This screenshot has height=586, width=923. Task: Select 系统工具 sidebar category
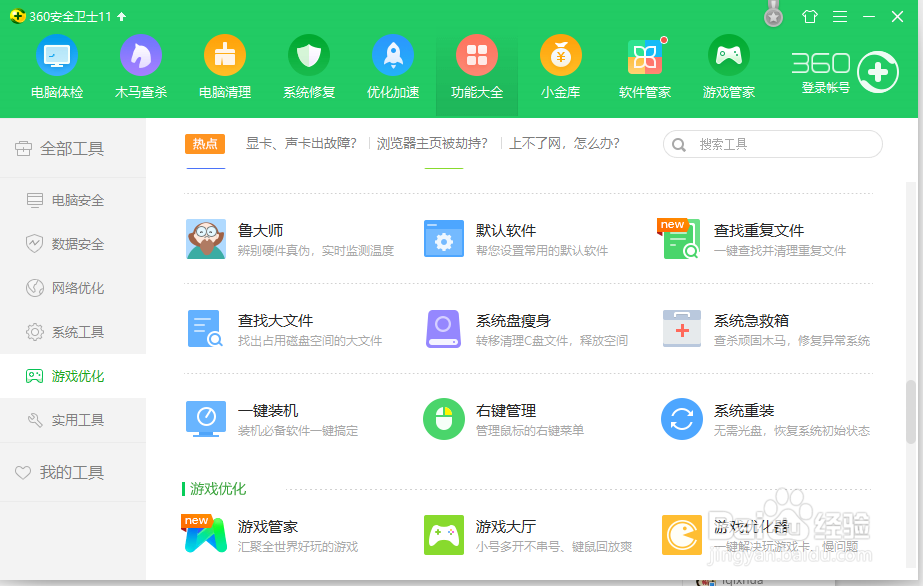(x=73, y=332)
